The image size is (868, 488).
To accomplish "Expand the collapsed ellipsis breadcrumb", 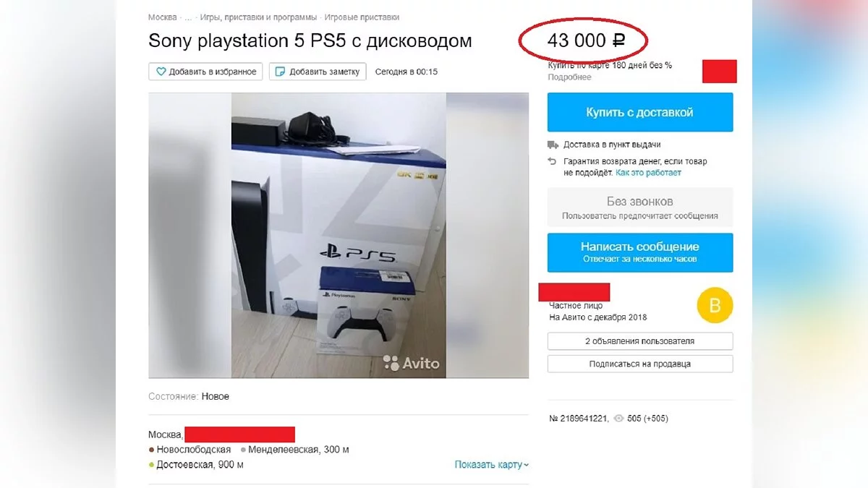I will 188,17.
